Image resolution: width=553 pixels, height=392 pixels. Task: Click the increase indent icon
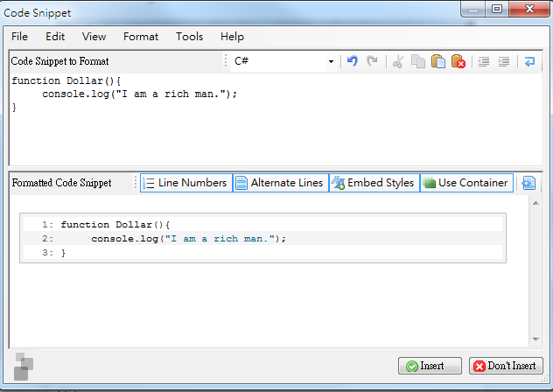point(504,62)
